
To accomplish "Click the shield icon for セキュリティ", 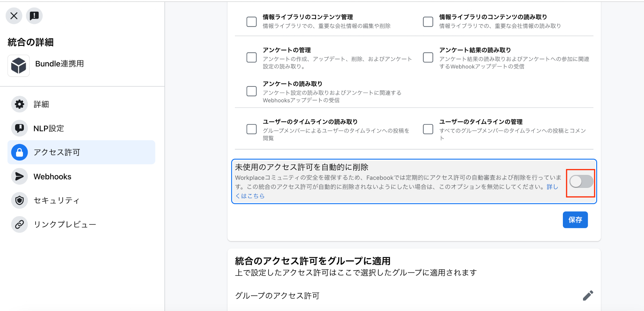I will click(x=19, y=200).
